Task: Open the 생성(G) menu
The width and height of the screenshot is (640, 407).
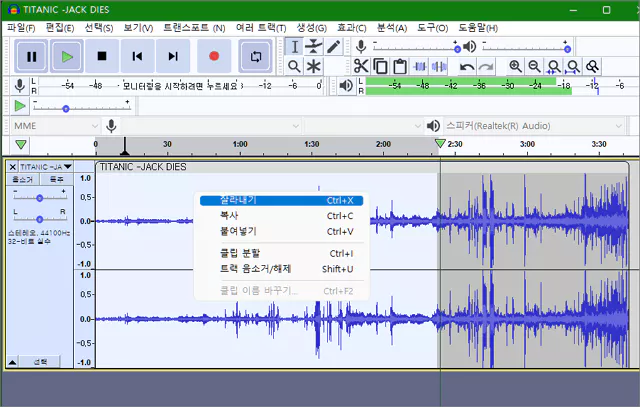Action: click(311, 28)
